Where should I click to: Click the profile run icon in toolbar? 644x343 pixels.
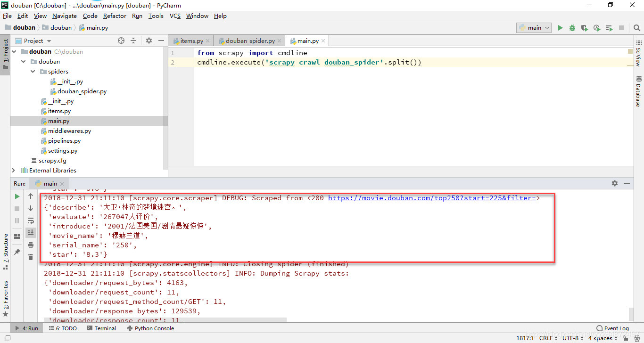coord(597,28)
